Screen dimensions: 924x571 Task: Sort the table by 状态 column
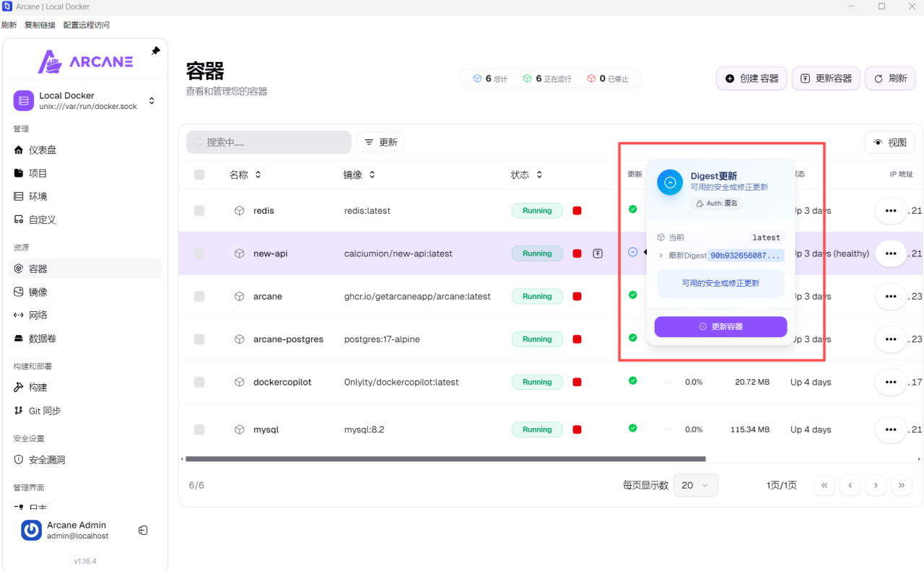coord(527,175)
